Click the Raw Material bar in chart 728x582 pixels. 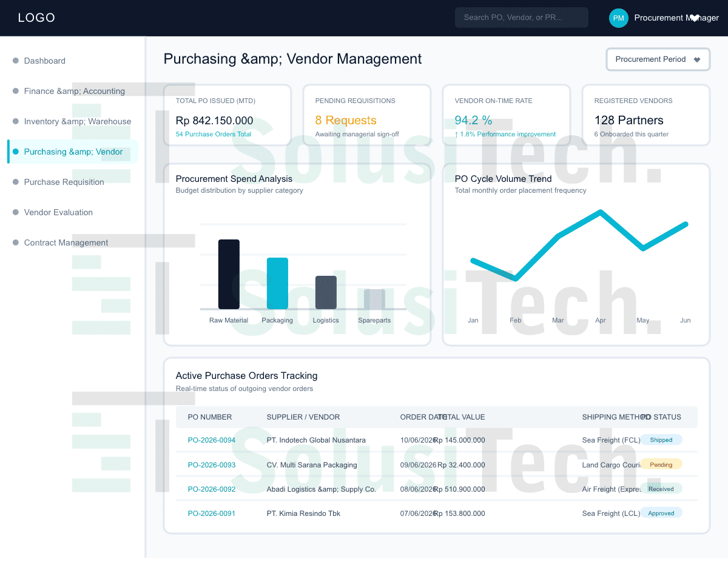pos(229,274)
